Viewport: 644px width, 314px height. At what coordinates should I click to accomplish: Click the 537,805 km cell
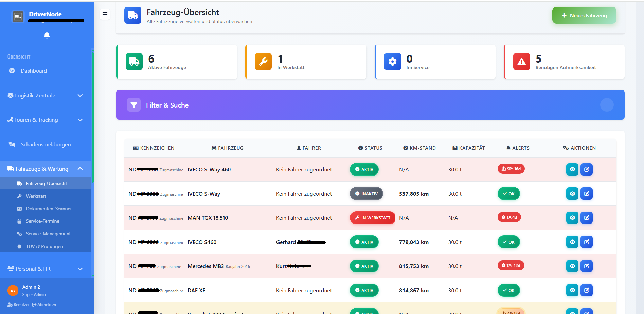point(414,194)
